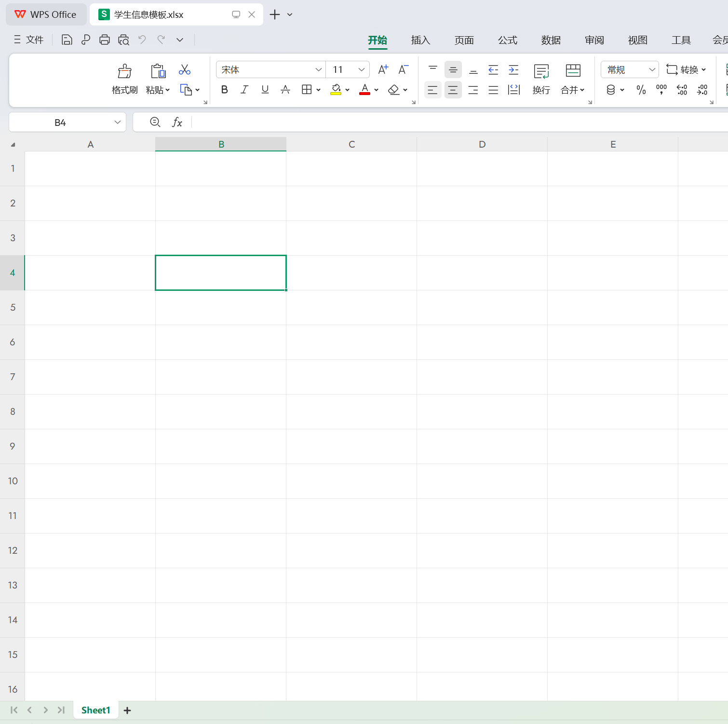Click the Paste (粘贴) clipboard icon

click(x=158, y=71)
